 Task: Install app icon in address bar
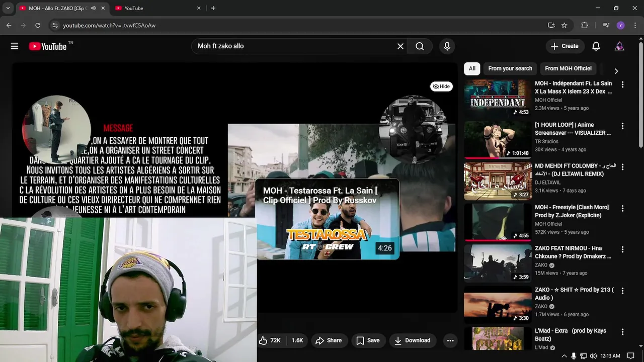(x=551, y=25)
